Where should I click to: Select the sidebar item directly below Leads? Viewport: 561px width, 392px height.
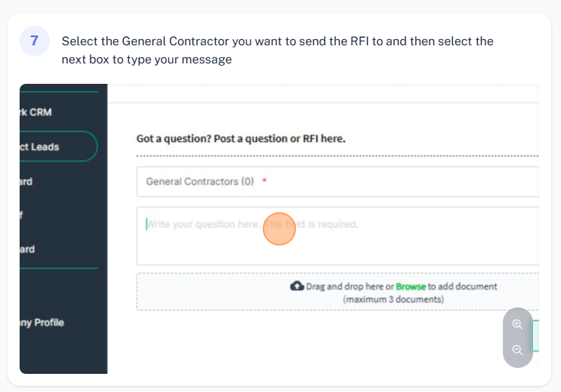(26, 181)
